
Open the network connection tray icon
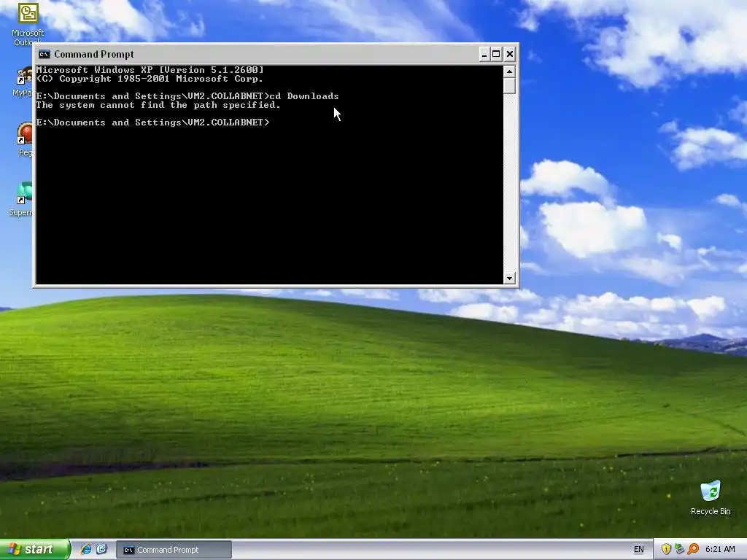point(679,550)
